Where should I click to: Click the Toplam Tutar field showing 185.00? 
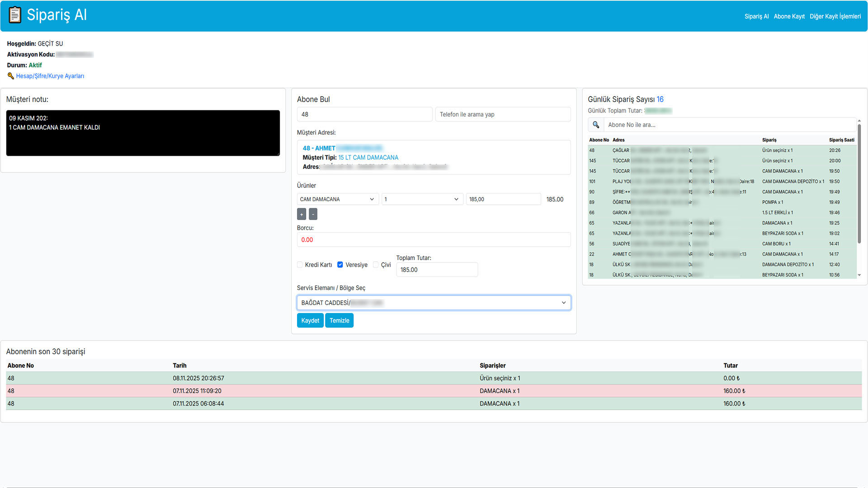point(437,270)
